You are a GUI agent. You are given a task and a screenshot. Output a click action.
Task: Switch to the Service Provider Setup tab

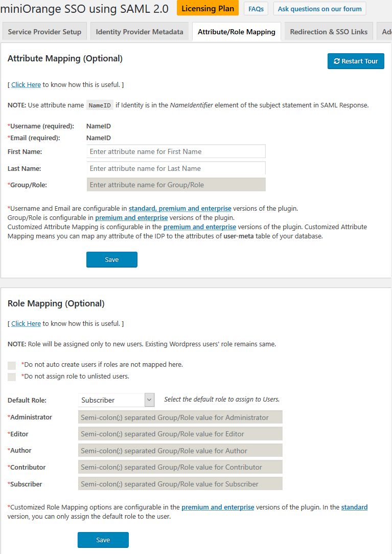pyautogui.click(x=44, y=31)
